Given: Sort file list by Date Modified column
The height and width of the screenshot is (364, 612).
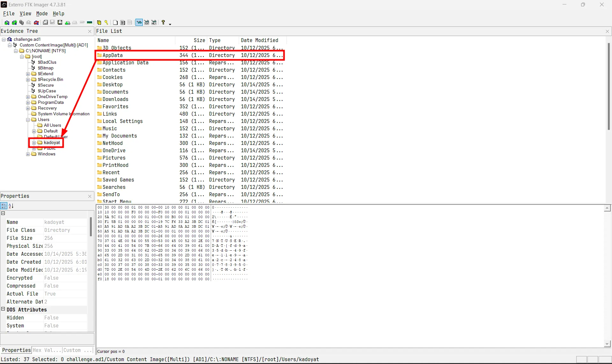Looking at the screenshot, I should tap(259, 40).
